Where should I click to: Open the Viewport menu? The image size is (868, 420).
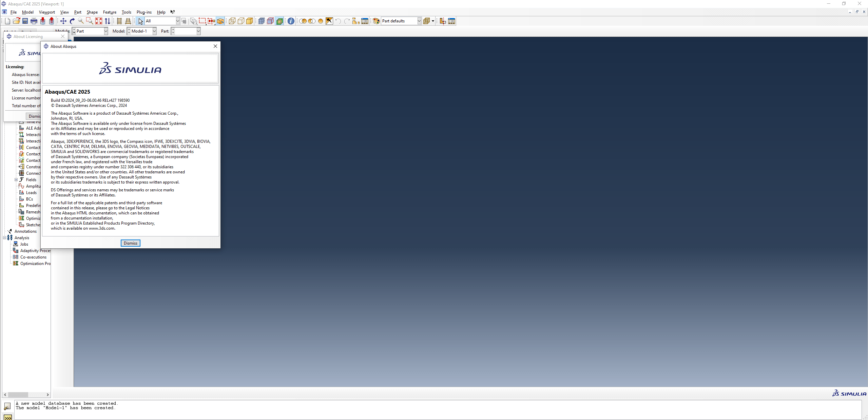(47, 12)
